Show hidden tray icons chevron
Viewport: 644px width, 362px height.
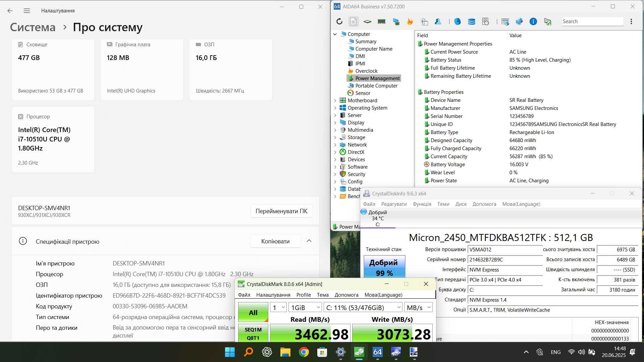pos(526,352)
